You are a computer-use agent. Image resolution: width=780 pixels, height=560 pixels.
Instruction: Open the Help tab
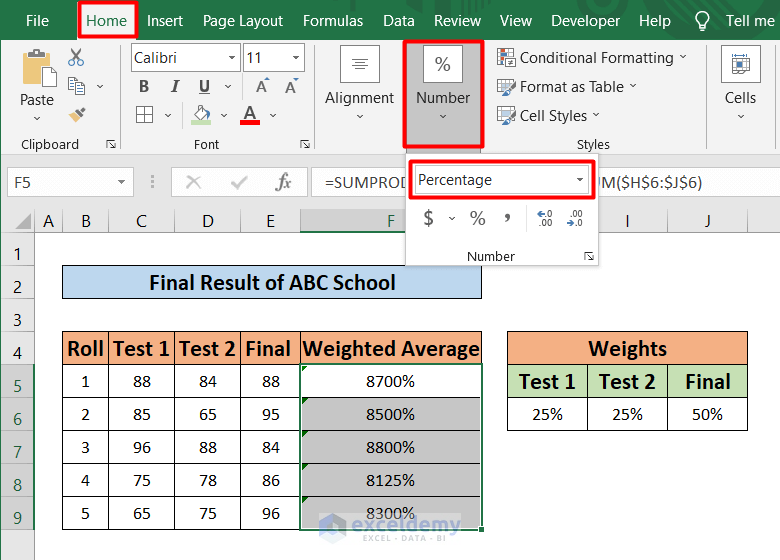coord(655,21)
